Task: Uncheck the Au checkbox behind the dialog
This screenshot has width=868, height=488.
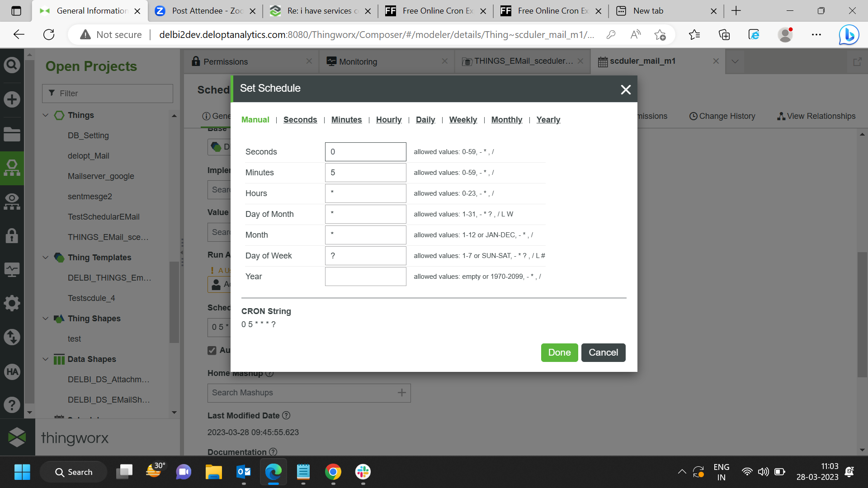Action: (212, 350)
